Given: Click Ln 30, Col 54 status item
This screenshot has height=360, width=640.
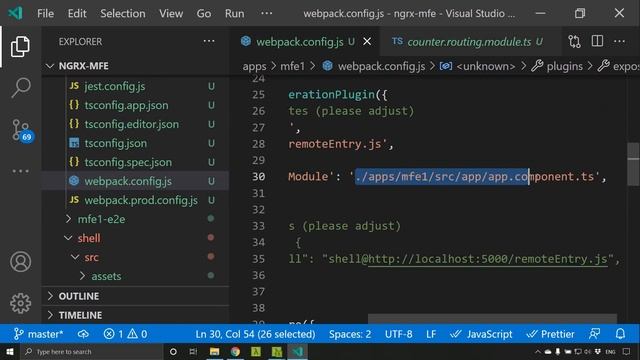Looking at the screenshot, I should (255, 334).
